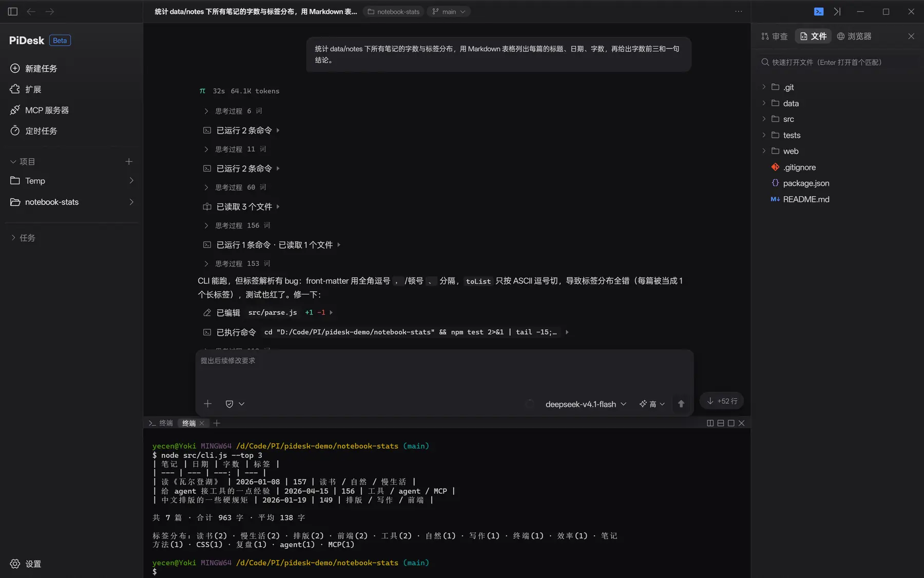The height and width of the screenshot is (578, 924).
Task: Expand the first 已运行 2 条命令 entry
Action: coord(241,130)
